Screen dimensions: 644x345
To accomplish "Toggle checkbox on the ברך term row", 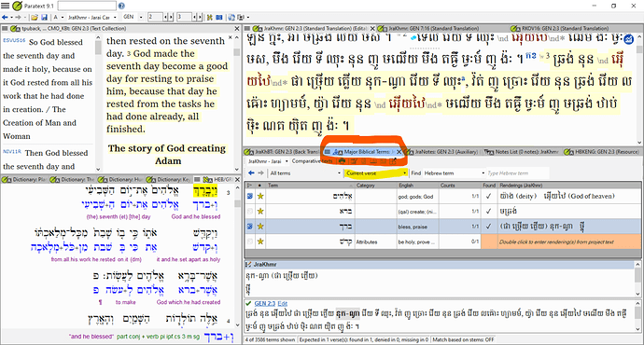I will pos(250,227).
